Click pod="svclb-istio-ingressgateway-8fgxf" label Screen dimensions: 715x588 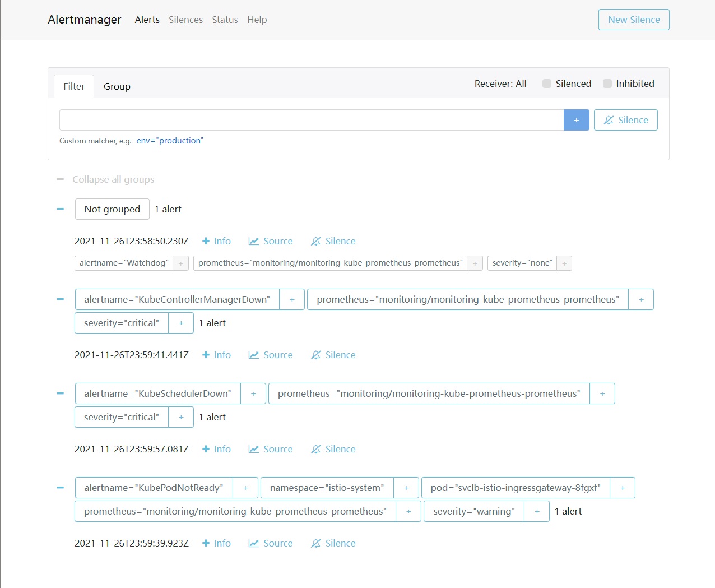pos(516,488)
